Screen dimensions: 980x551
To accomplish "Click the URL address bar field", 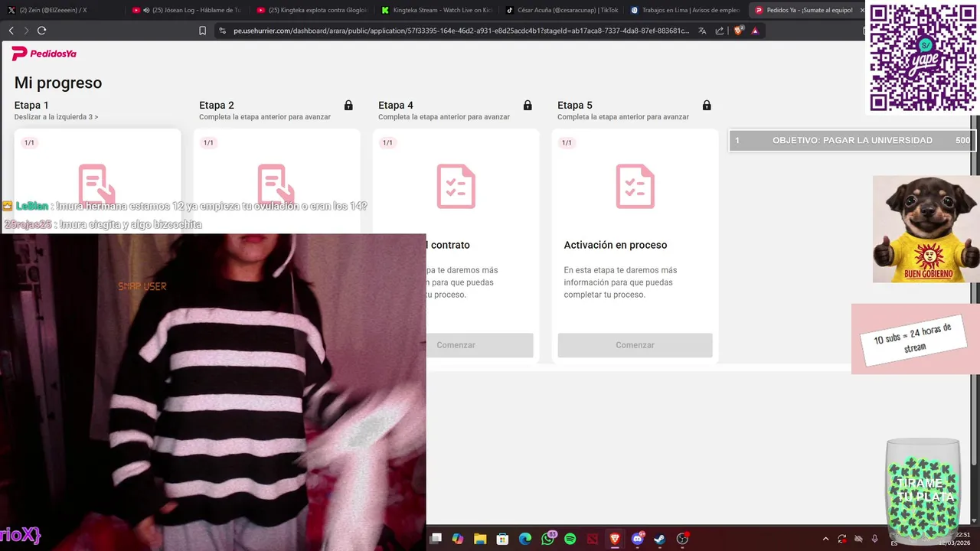I will [x=462, y=31].
